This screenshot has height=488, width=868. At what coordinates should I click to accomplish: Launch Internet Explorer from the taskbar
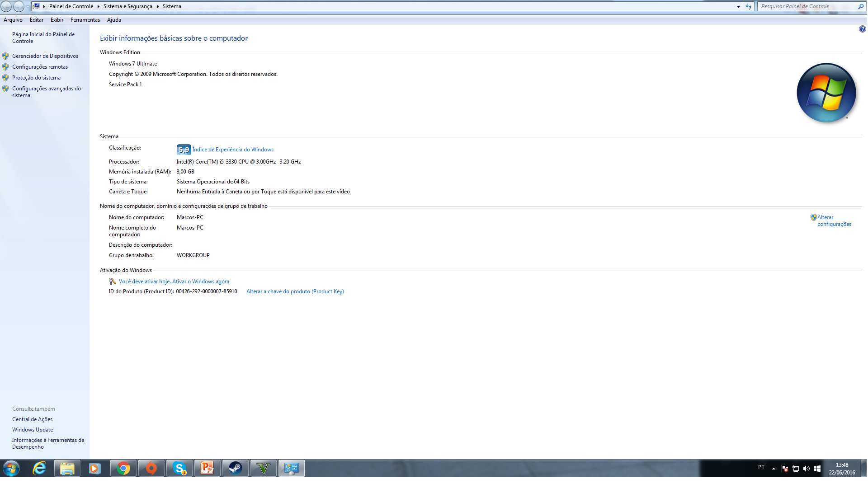[39, 469]
